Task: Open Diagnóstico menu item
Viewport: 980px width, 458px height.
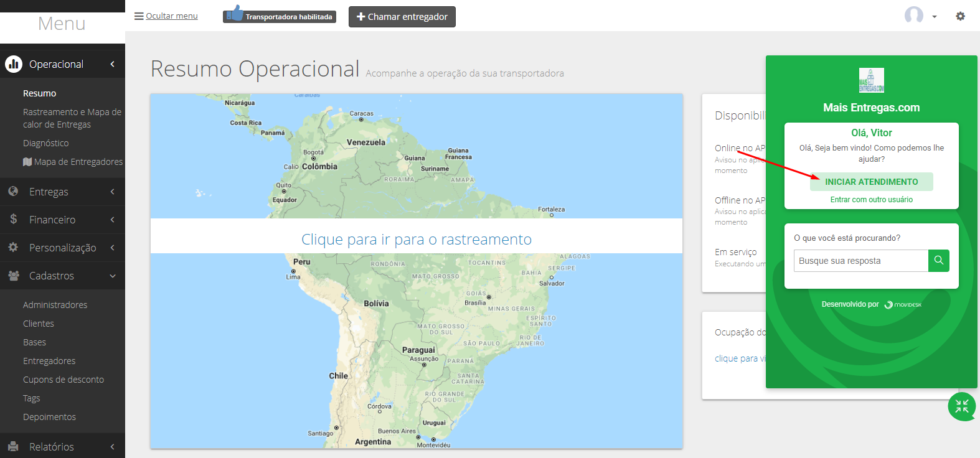Action: (x=46, y=143)
